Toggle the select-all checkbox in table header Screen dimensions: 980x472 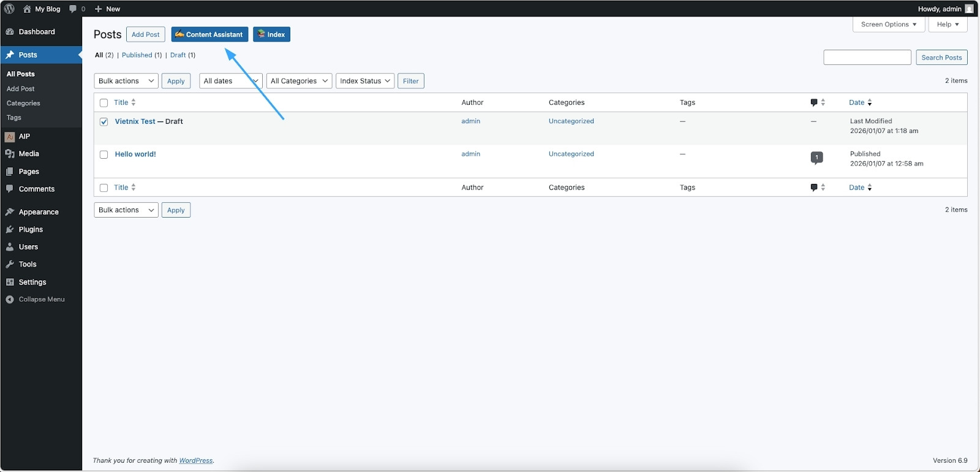tap(104, 103)
